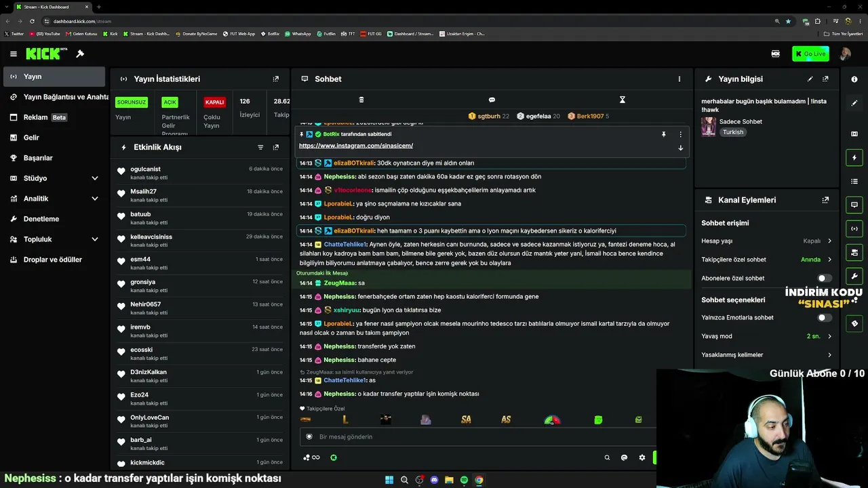
Task: Click the message input field in chat
Action: tap(478, 437)
